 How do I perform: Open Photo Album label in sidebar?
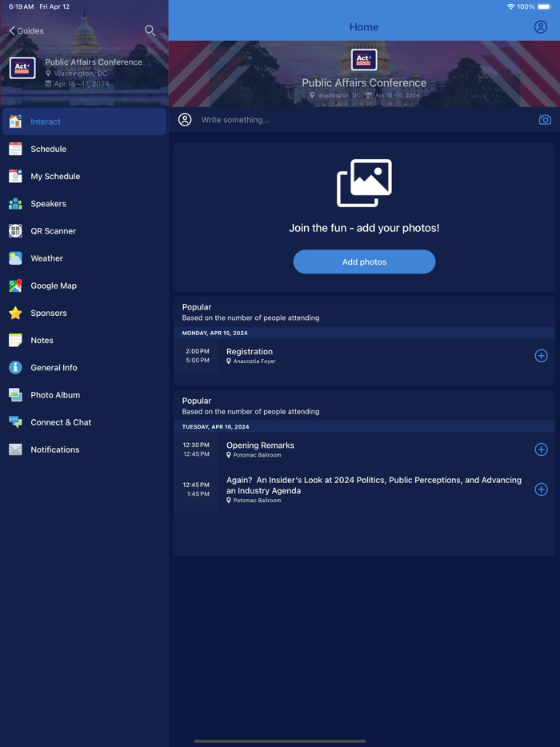(x=55, y=395)
